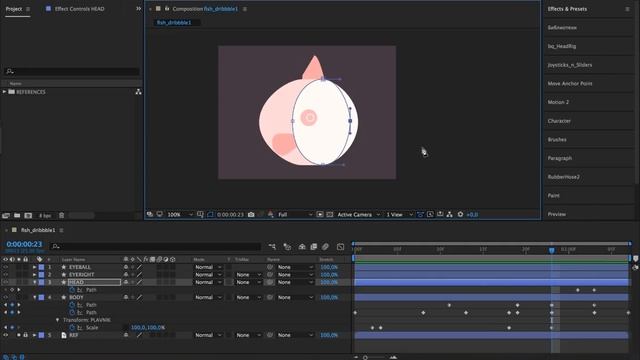Collapse the Transform: PLAVNIK group
This screenshot has width=640, height=360.
[x=58, y=320]
